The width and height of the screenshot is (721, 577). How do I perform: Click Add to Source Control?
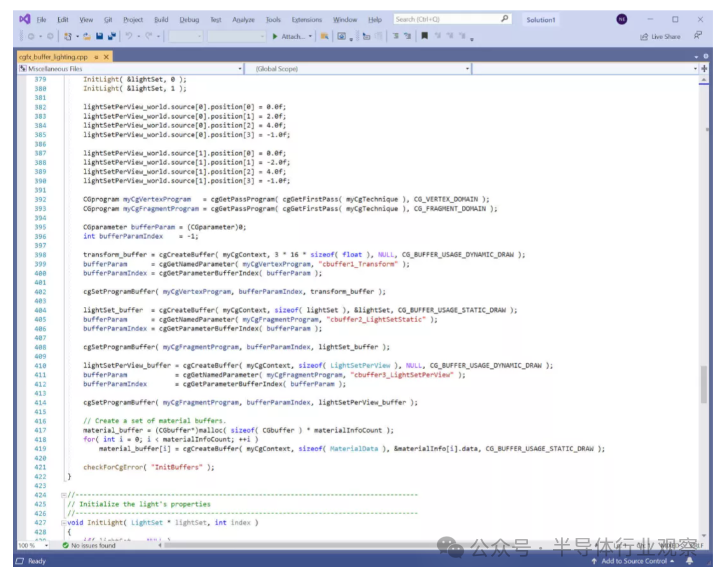pos(635,561)
